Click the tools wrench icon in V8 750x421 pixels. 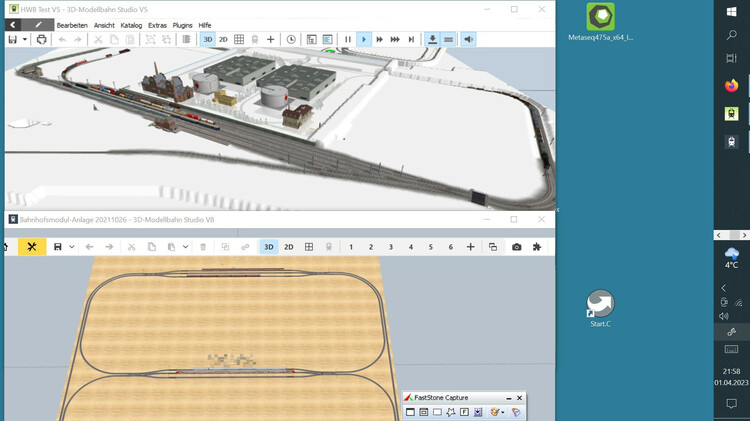32,247
